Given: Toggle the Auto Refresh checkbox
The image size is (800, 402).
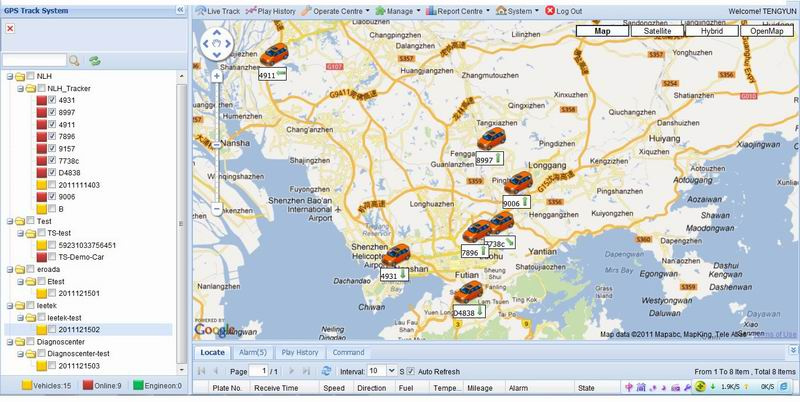Looking at the screenshot, I should pos(411,371).
